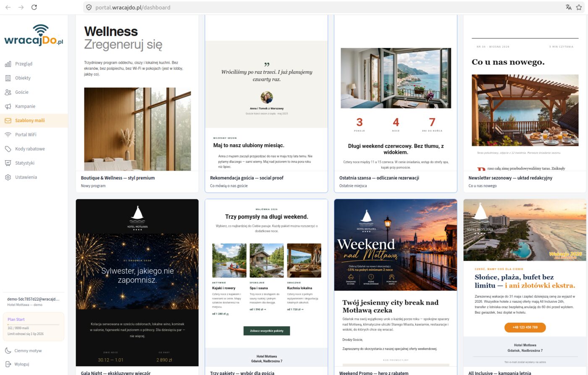Click title 'Ostatnia szansa — odliczanie rezerwacji'
Image resolution: width=588 pixels, height=375 pixels.
(379, 178)
